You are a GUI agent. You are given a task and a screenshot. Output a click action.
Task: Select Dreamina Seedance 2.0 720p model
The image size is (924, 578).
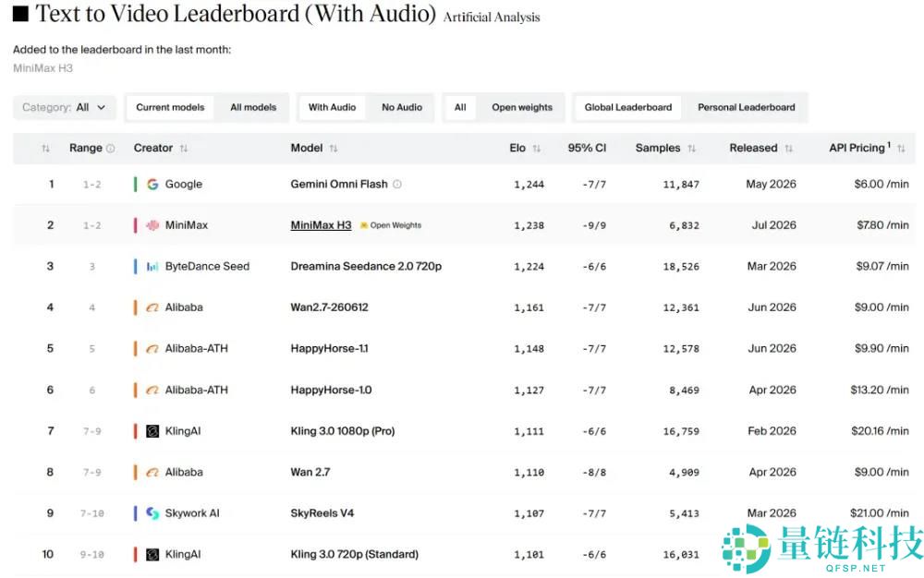[x=366, y=266]
